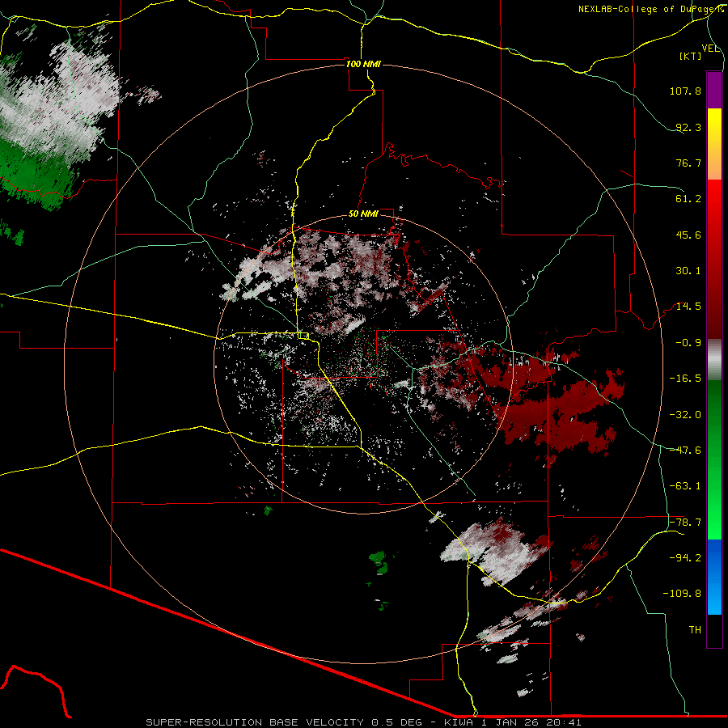Click the 50 NMI range ring label

click(363, 214)
